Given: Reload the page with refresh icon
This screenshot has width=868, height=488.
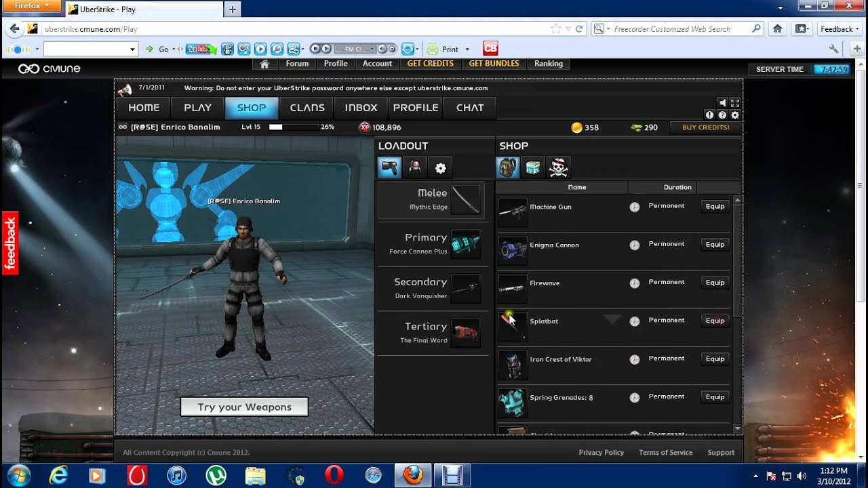Looking at the screenshot, I should (579, 29).
